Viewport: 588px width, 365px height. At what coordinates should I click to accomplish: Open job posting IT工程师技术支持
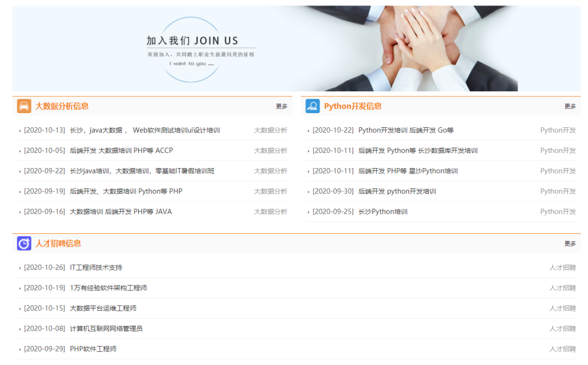96,268
